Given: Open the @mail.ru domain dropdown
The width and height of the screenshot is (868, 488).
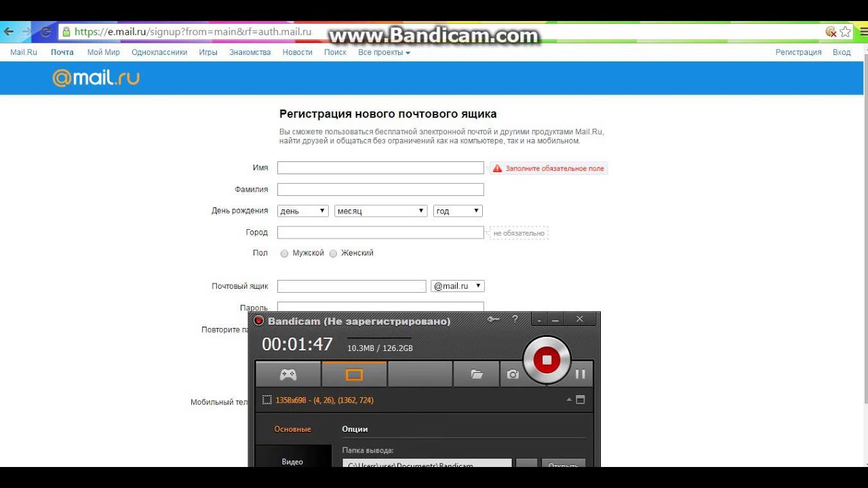Looking at the screenshot, I should pyautogui.click(x=458, y=286).
